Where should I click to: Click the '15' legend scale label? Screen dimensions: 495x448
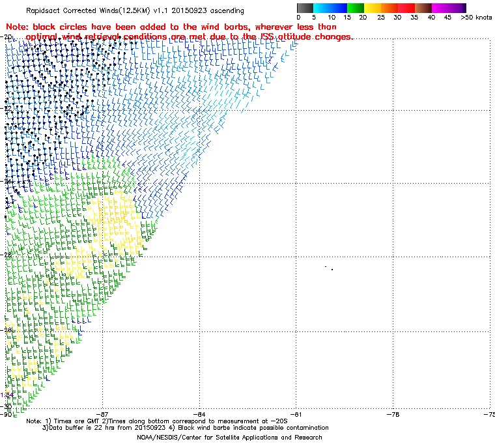[x=347, y=18]
